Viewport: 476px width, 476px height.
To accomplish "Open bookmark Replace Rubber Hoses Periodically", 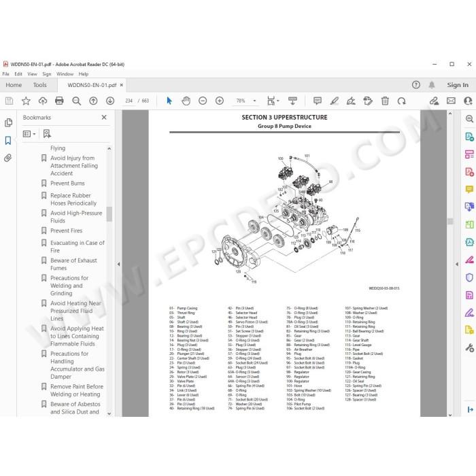I will 73,199.
